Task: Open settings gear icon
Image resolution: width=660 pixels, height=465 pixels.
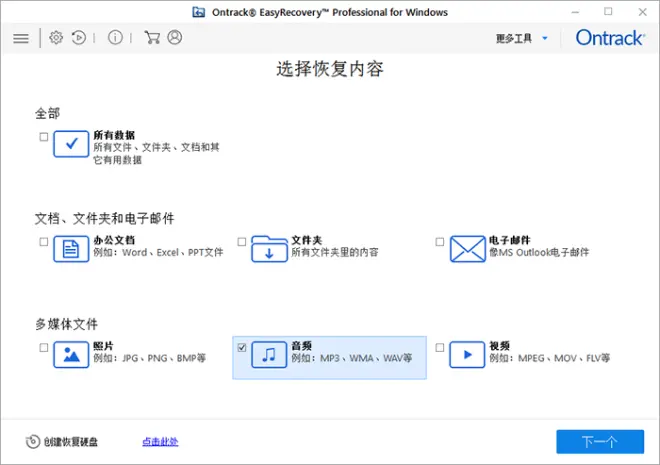Action: pyautogui.click(x=56, y=37)
